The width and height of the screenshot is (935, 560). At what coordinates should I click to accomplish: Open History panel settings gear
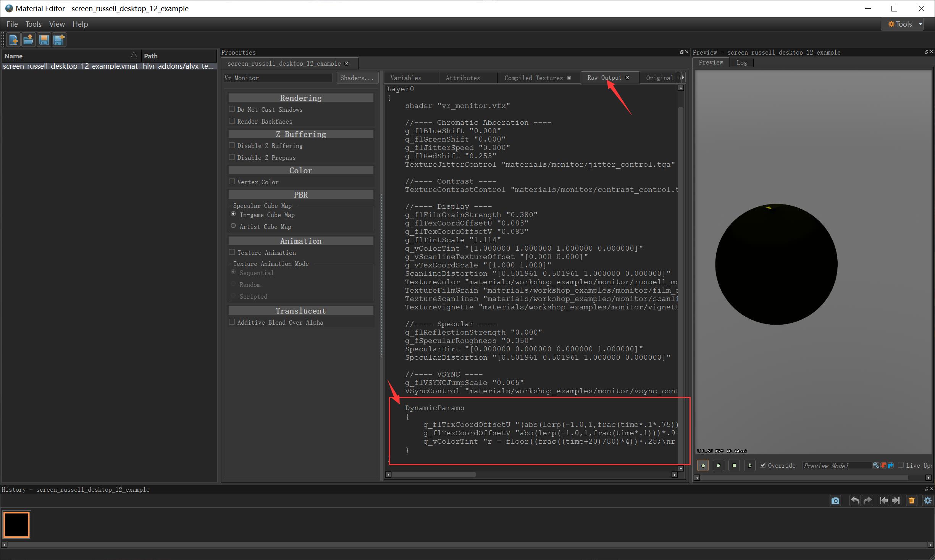pyautogui.click(x=927, y=500)
